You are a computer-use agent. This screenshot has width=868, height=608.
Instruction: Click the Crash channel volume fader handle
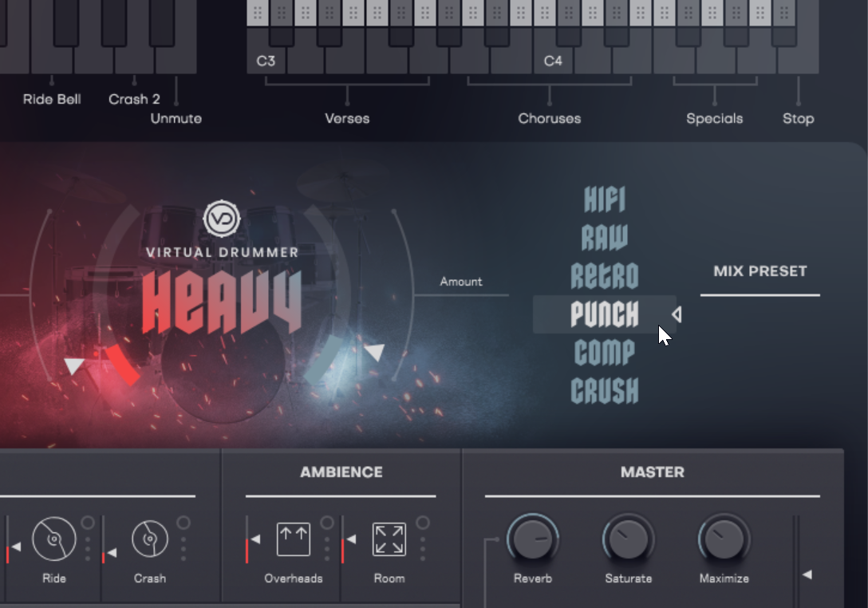(x=112, y=552)
